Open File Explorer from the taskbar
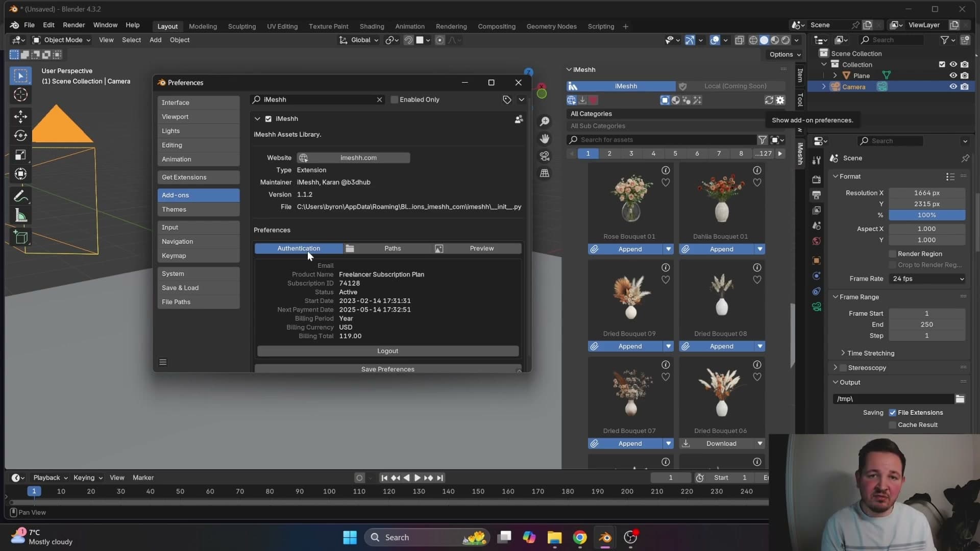This screenshot has width=980, height=551. 555,537
